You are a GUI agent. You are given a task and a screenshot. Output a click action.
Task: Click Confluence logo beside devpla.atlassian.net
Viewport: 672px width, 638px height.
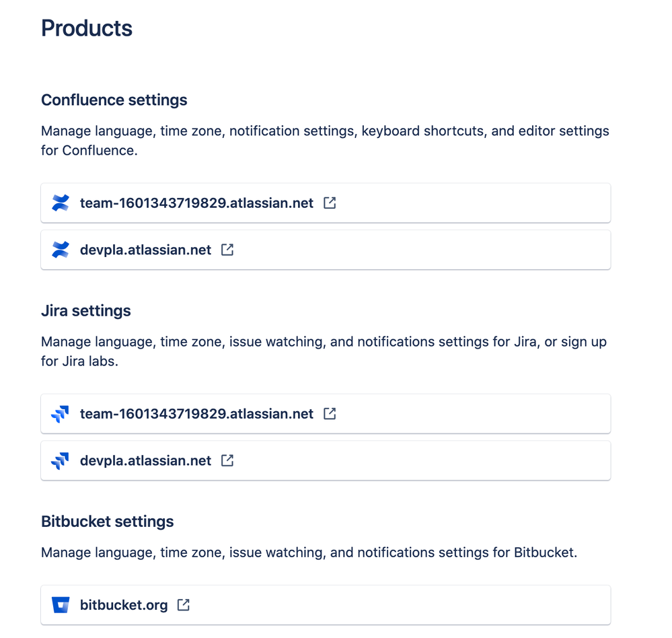pyautogui.click(x=61, y=250)
